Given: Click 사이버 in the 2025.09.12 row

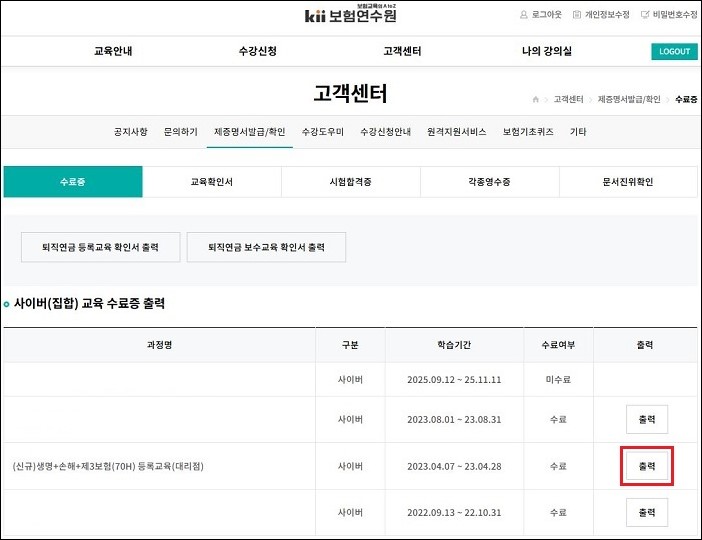Looking at the screenshot, I should pyautogui.click(x=350, y=380).
